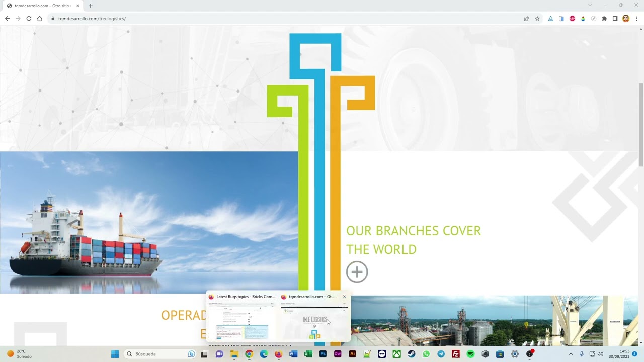Open the notification center badge
The image size is (644, 362).
[x=634, y=354]
